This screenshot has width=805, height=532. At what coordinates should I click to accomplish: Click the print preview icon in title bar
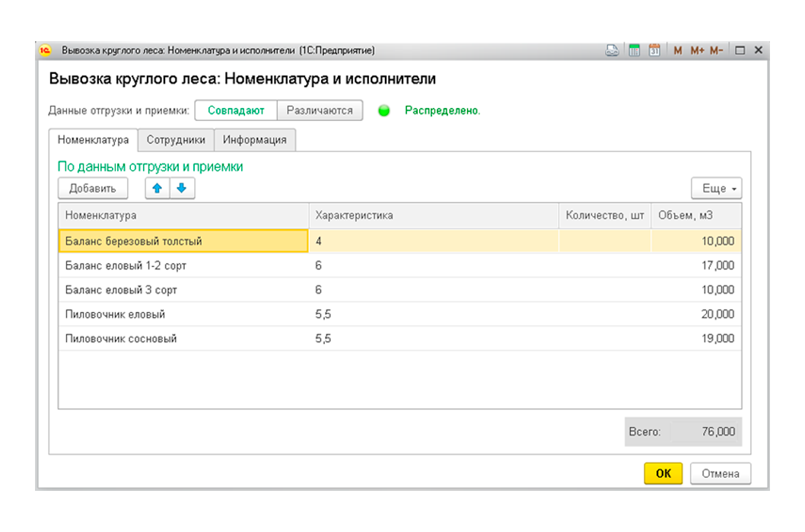coord(612,50)
